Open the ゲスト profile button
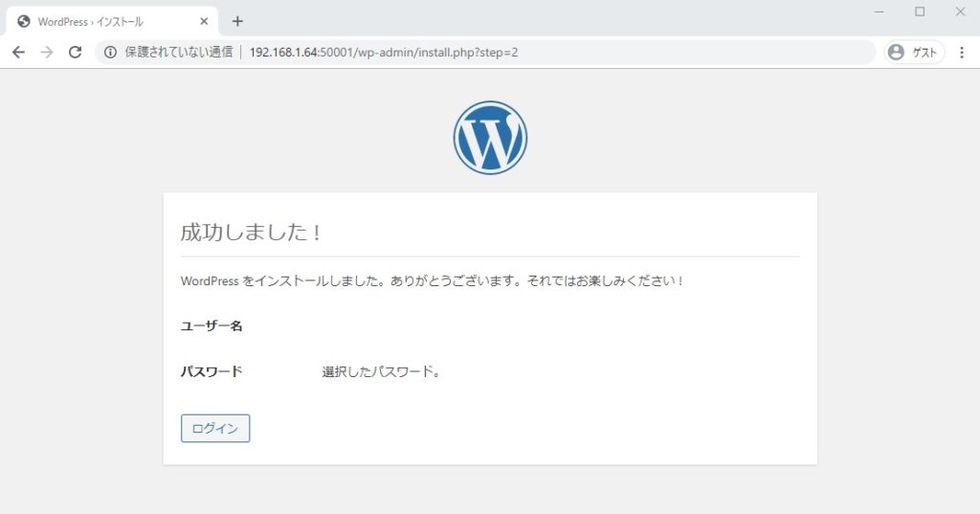980x514 pixels. click(913, 53)
